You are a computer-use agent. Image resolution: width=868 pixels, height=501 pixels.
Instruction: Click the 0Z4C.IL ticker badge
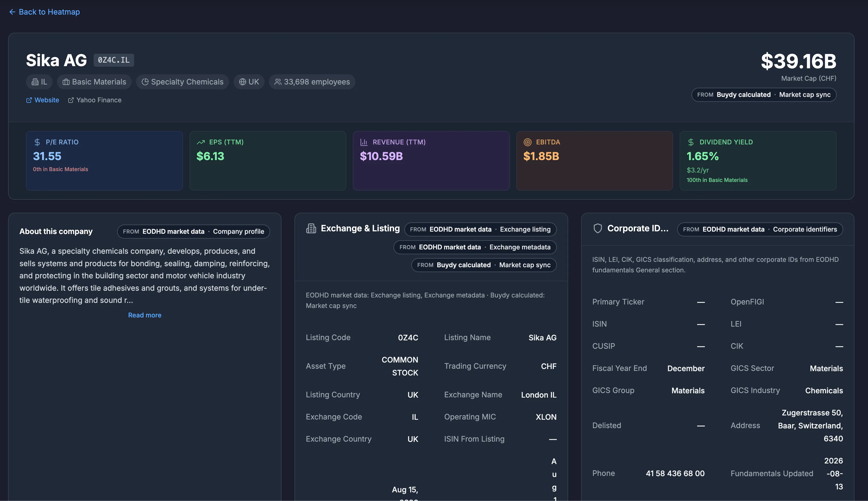pyautogui.click(x=114, y=60)
